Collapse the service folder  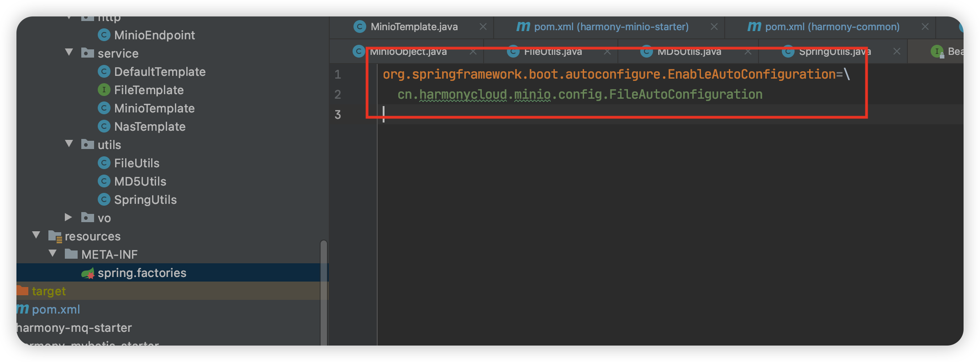(69, 53)
